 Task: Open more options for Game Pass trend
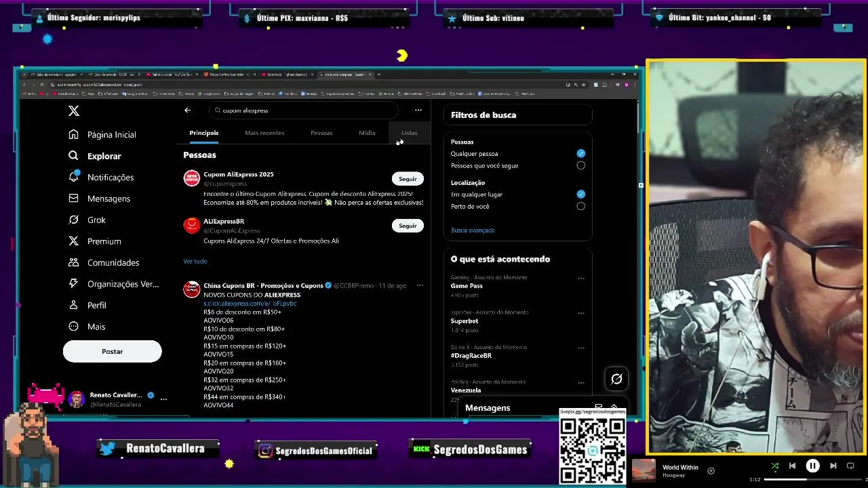point(581,278)
